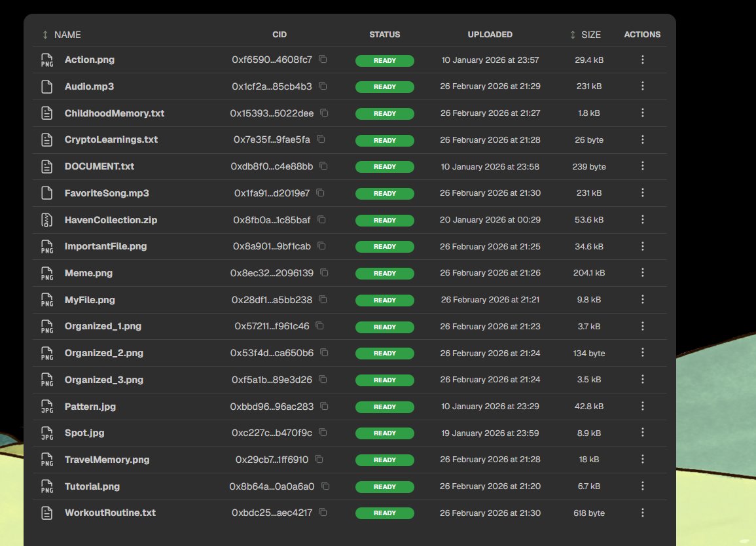Click the zip archive icon for HavenCollection.zip
Image resolution: width=756 pixels, height=546 pixels.
tap(46, 220)
